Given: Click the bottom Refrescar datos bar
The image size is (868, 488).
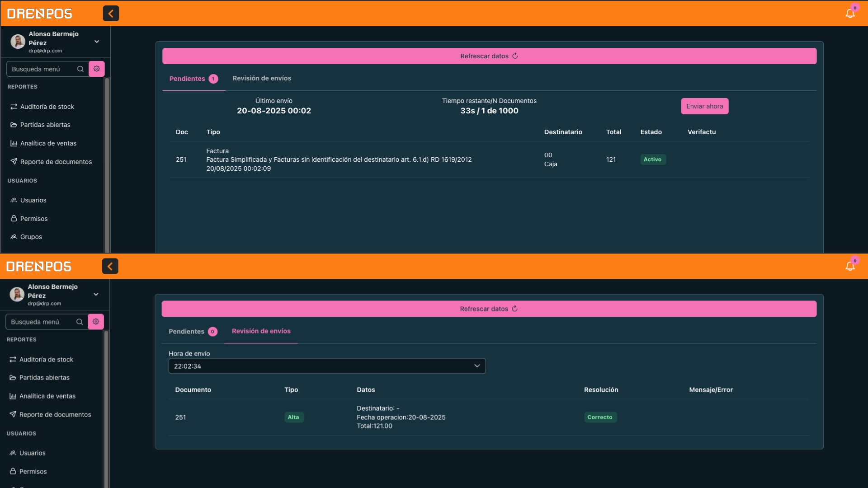Looking at the screenshot, I should (489, 309).
